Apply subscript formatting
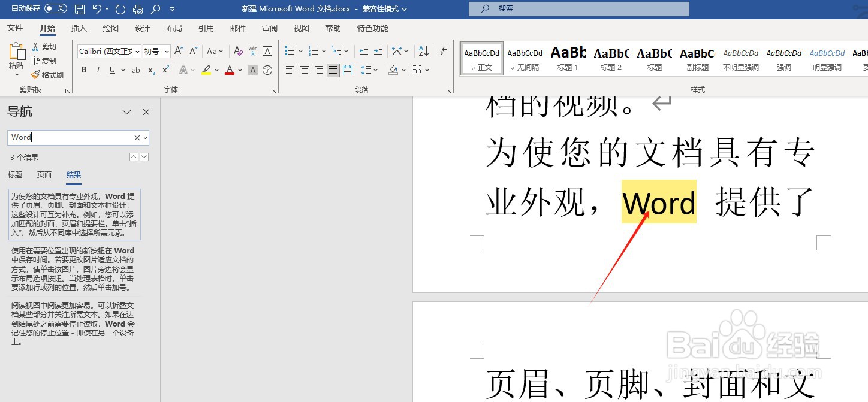868x402 pixels. [x=151, y=71]
